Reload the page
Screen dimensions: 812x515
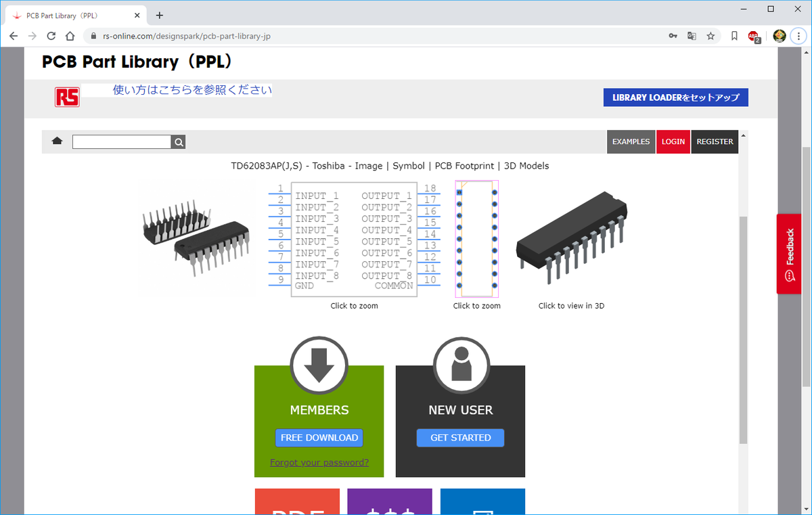[51, 36]
